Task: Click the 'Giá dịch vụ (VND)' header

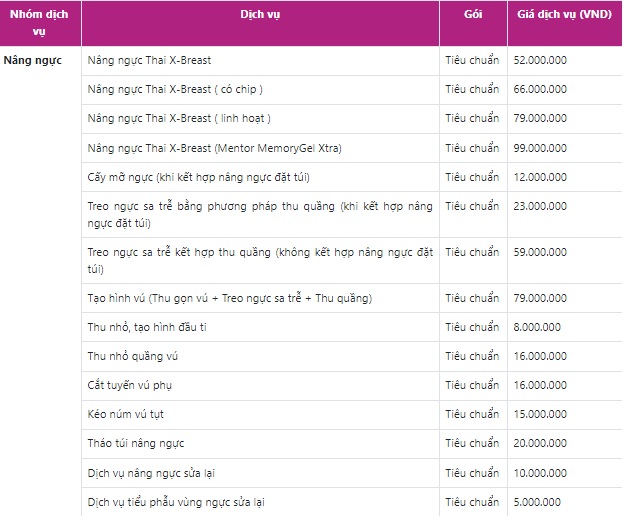Action: click(564, 14)
